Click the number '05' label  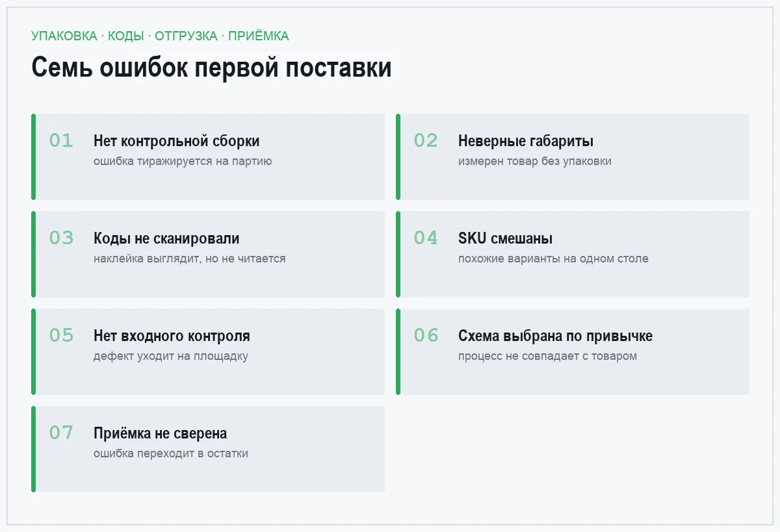coord(62,335)
